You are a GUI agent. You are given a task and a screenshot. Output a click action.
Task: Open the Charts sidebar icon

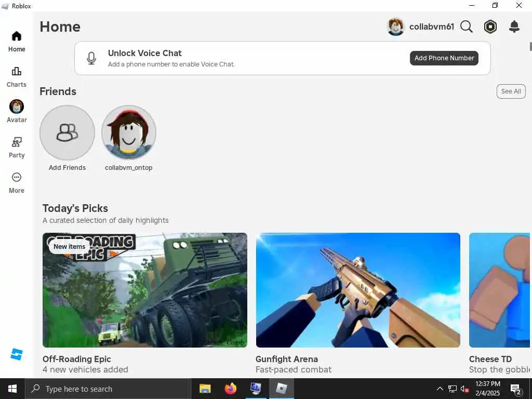pyautogui.click(x=16, y=71)
